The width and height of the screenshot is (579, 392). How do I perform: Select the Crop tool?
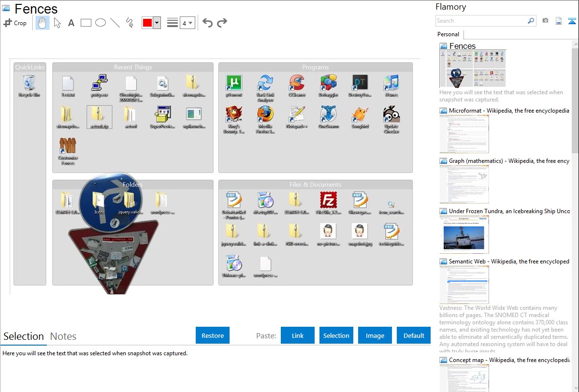pos(15,23)
